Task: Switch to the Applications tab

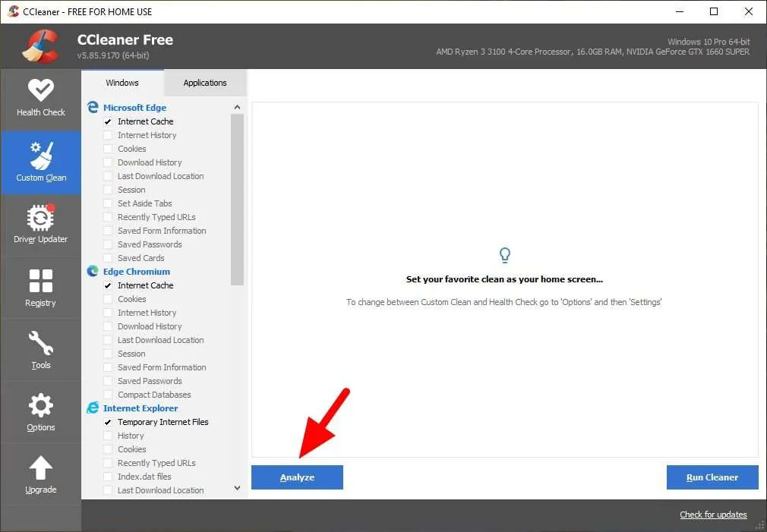Action: pyautogui.click(x=205, y=83)
